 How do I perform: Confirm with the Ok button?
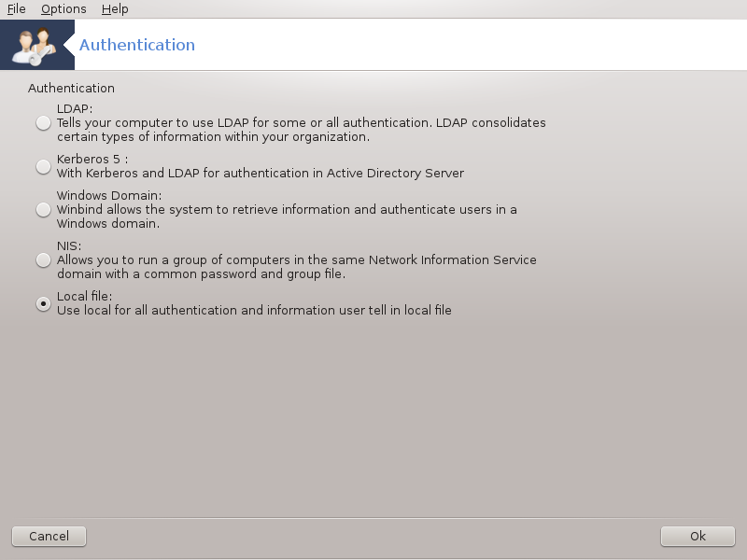(x=698, y=536)
